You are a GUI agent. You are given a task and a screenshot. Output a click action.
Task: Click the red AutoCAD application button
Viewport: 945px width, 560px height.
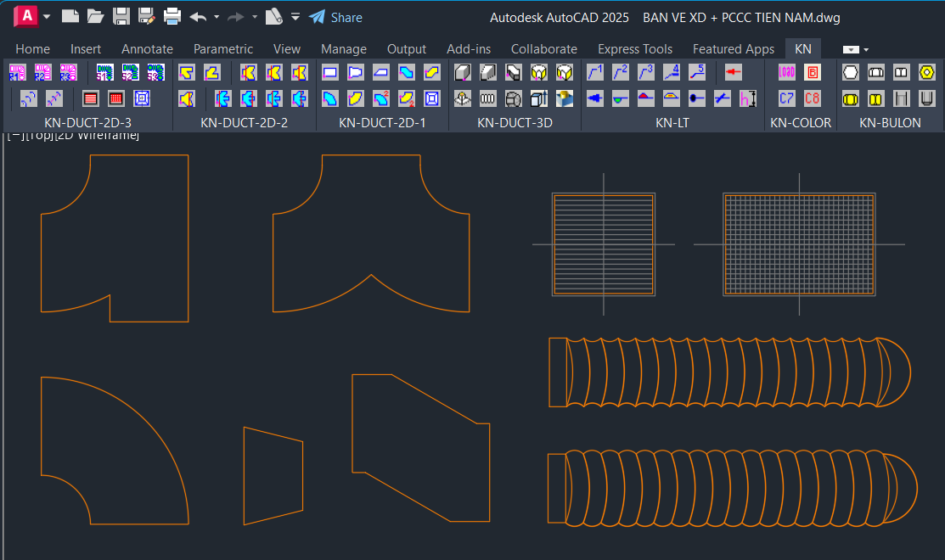(26, 16)
